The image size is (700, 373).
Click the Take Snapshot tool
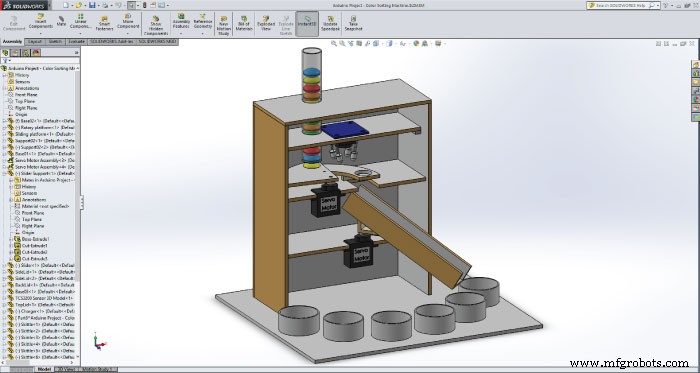pyautogui.click(x=353, y=23)
